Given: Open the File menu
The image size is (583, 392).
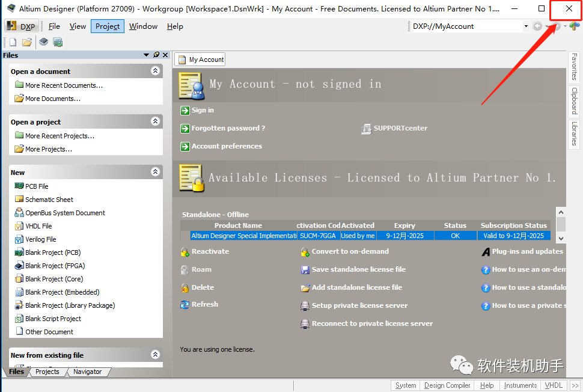Looking at the screenshot, I should [54, 26].
